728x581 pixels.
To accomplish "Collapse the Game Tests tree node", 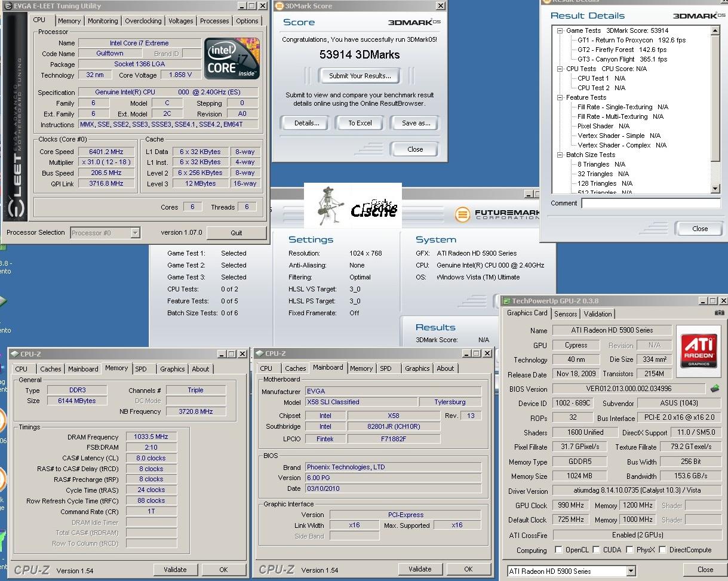I will tap(560, 30).
